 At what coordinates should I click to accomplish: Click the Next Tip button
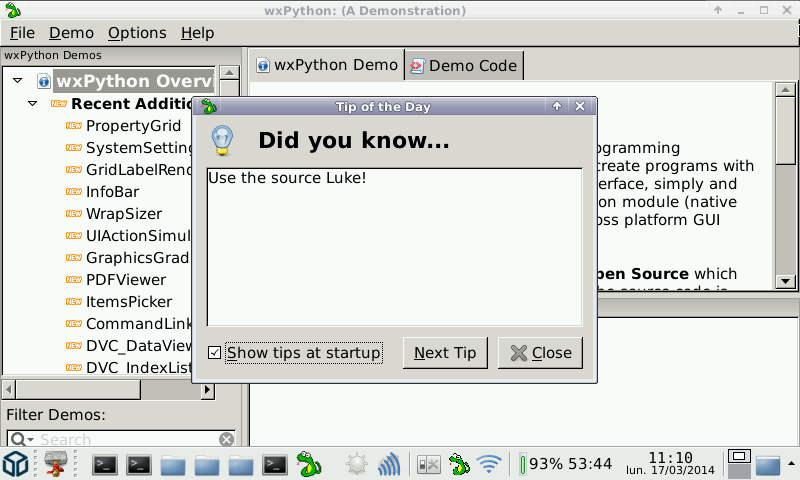(x=445, y=352)
